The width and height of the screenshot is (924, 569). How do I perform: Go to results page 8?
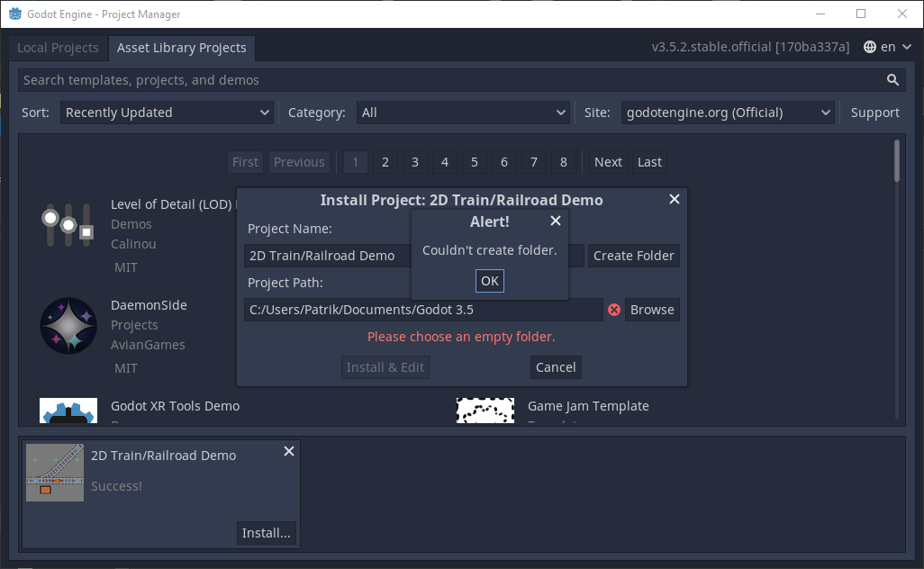564,162
